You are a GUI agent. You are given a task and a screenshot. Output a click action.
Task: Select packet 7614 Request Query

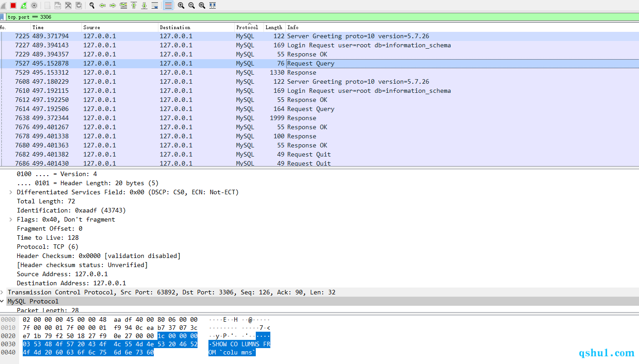319,109
